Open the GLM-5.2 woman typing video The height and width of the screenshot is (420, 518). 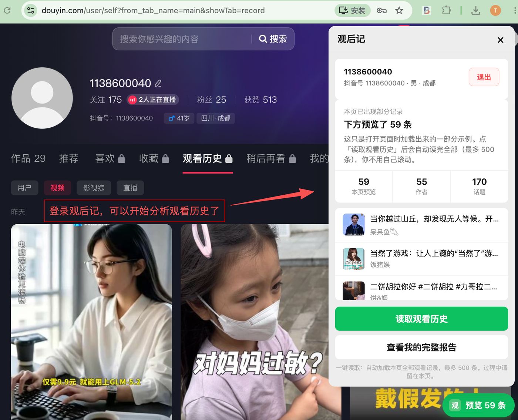(91, 322)
